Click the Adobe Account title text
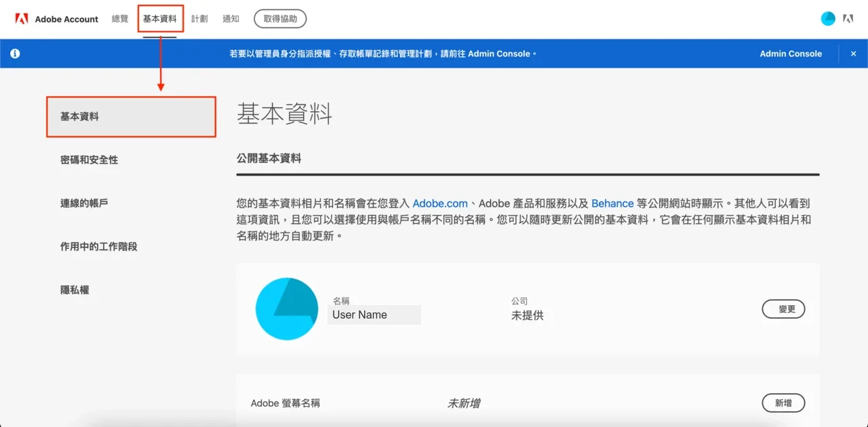 pos(66,19)
